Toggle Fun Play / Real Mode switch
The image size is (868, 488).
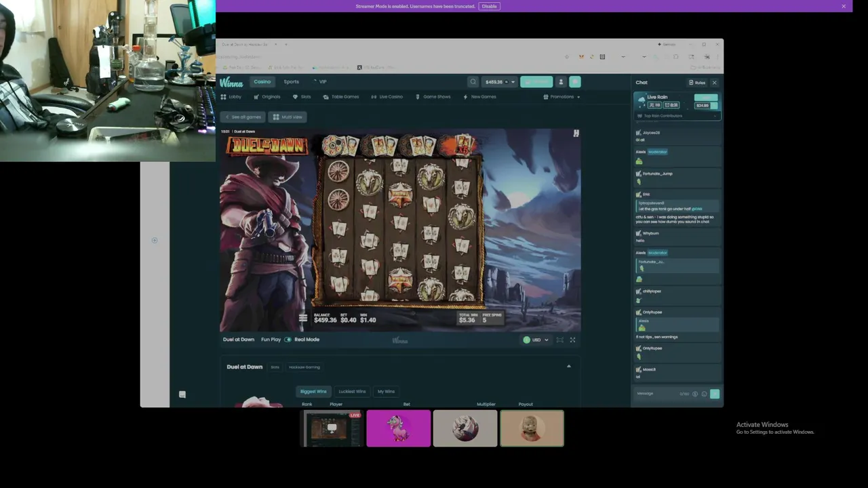pyautogui.click(x=288, y=340)
